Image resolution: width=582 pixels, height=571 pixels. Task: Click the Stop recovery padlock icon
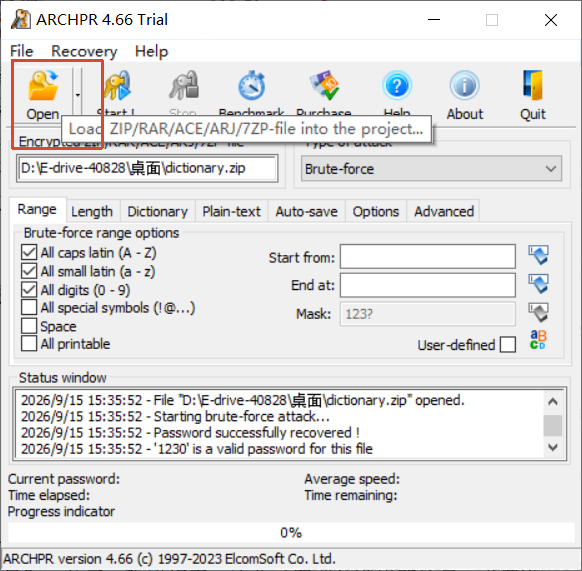184,86
